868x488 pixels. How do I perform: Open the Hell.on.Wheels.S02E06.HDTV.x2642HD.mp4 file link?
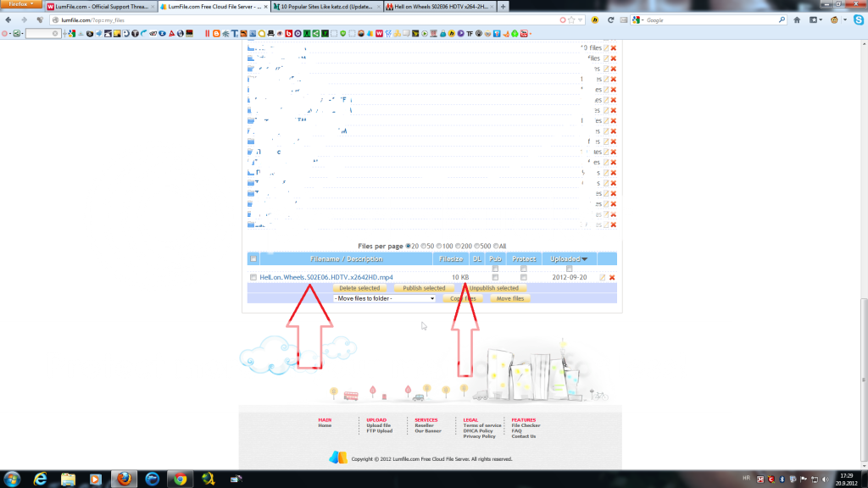(326, 277)
